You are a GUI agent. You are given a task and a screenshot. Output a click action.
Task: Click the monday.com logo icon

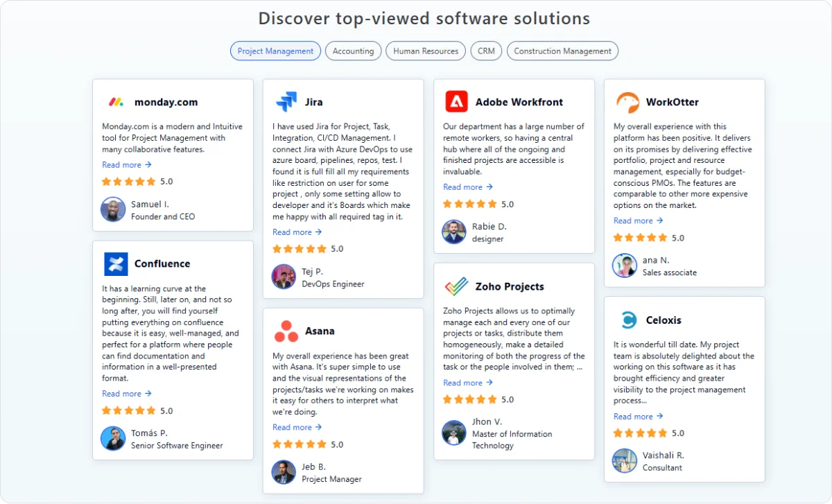[x=116, y=102]
